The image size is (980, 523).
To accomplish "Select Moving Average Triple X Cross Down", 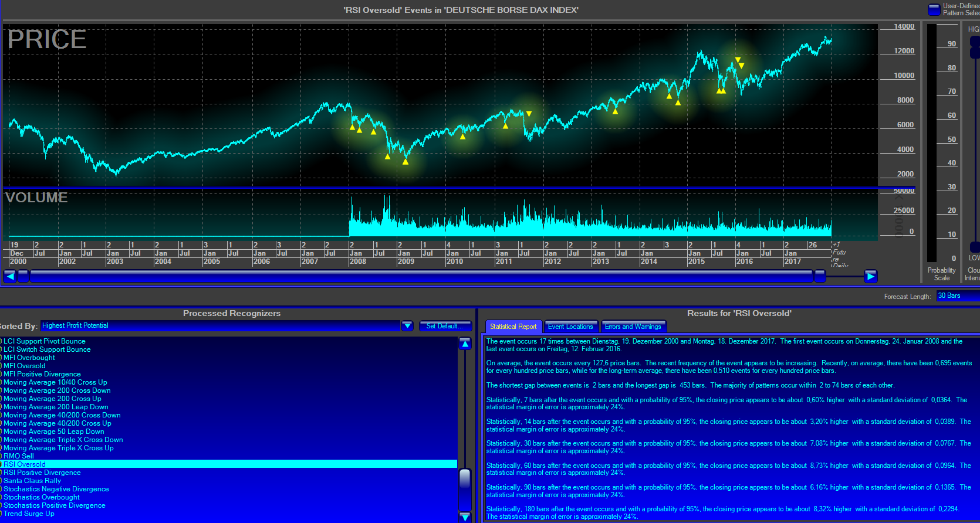I will coord(63,440).
